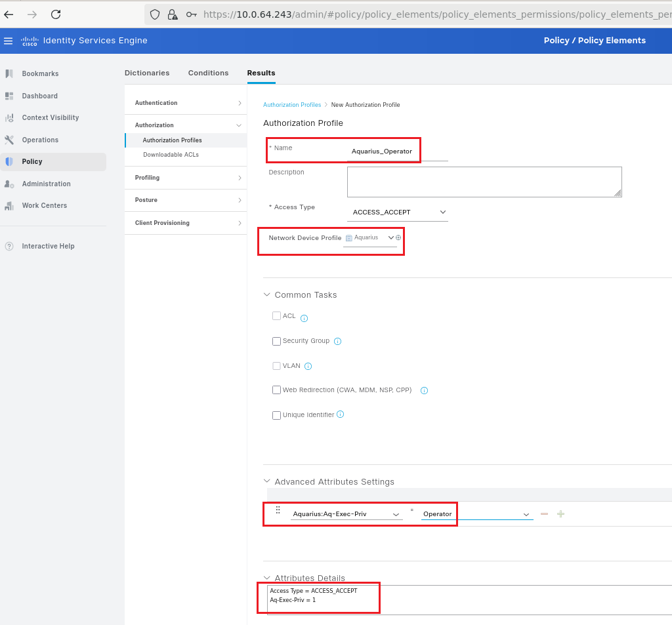
Task: Collapse the Advanced Attributes Settings section
Action: [x=266, y=481]
